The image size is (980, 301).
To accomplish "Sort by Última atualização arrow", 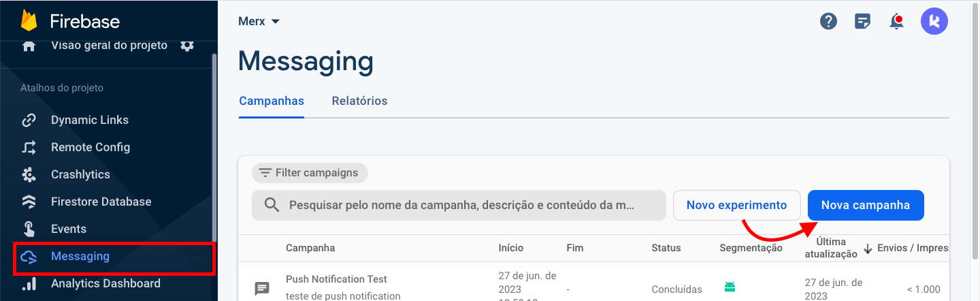I will 868,249.
